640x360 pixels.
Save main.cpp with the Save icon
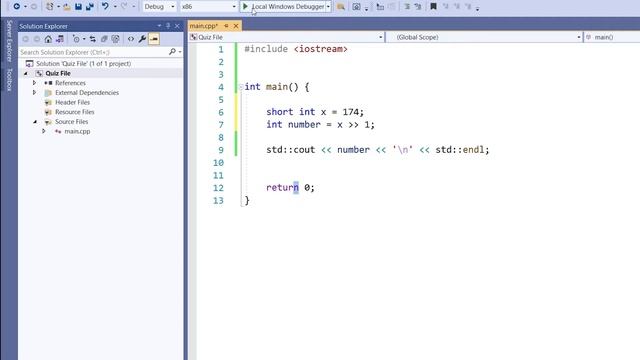pos(78,7)
